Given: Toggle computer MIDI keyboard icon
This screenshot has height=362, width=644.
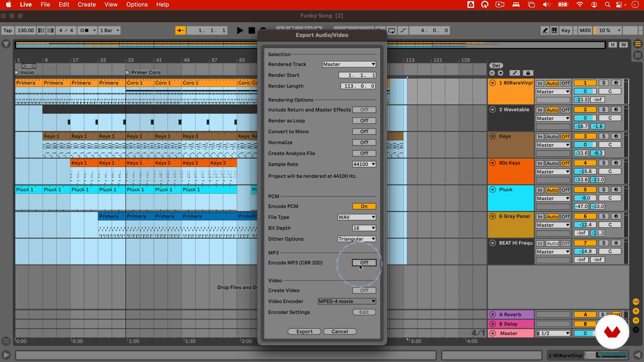Looking at the screenshot, I should [554, 31].
